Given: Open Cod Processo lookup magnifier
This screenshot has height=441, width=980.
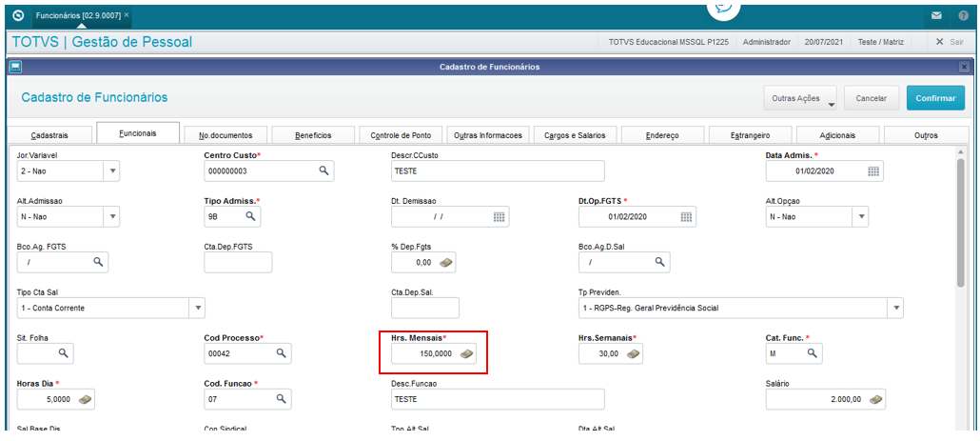Looking at the screenshot, I should (281, 353).
